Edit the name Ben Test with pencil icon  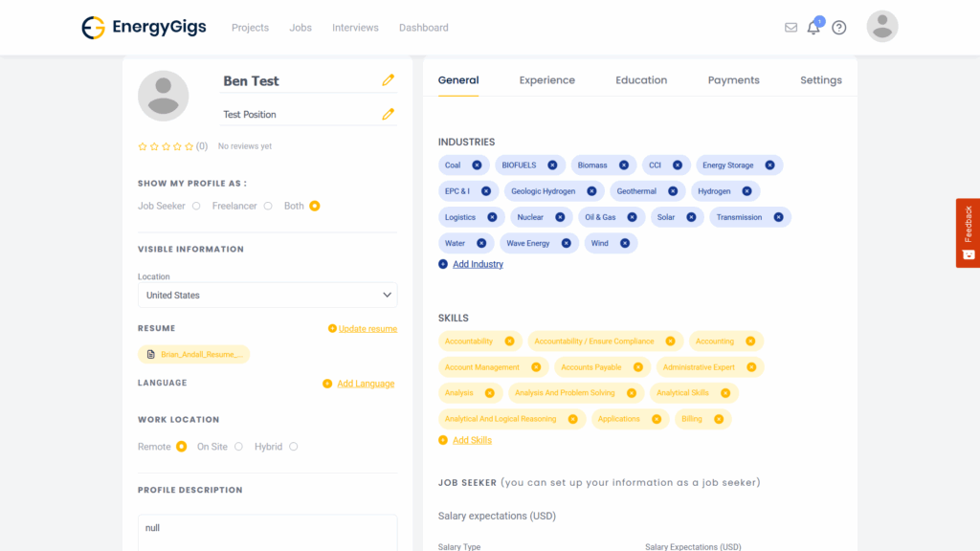(x=388, y=80)
